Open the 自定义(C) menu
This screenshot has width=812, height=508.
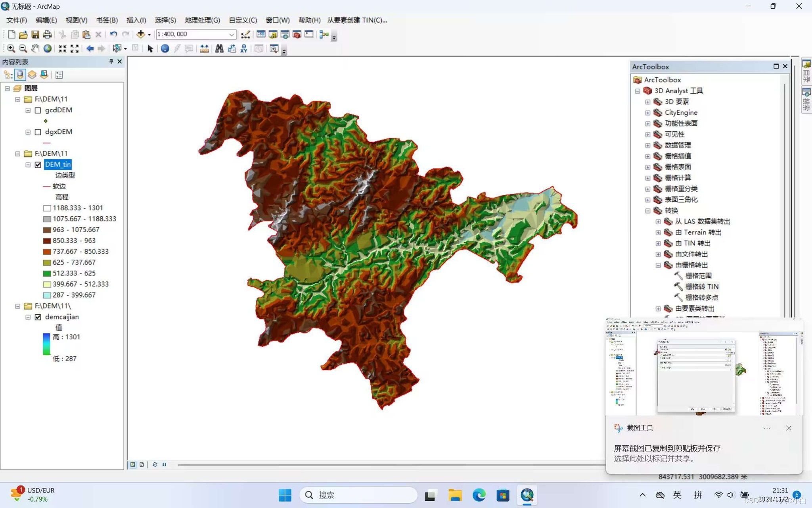pyautogui.click(x=243, y=20)
